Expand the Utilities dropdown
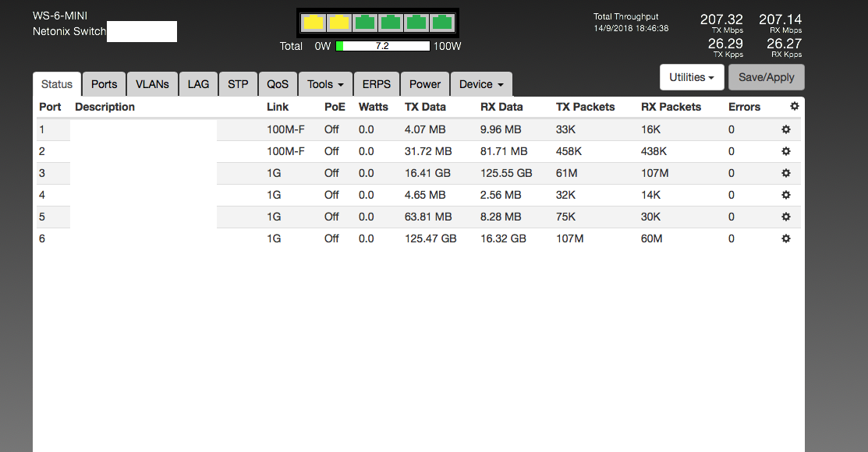The width and height of the screenshot is (868, 452). (692, 77)
